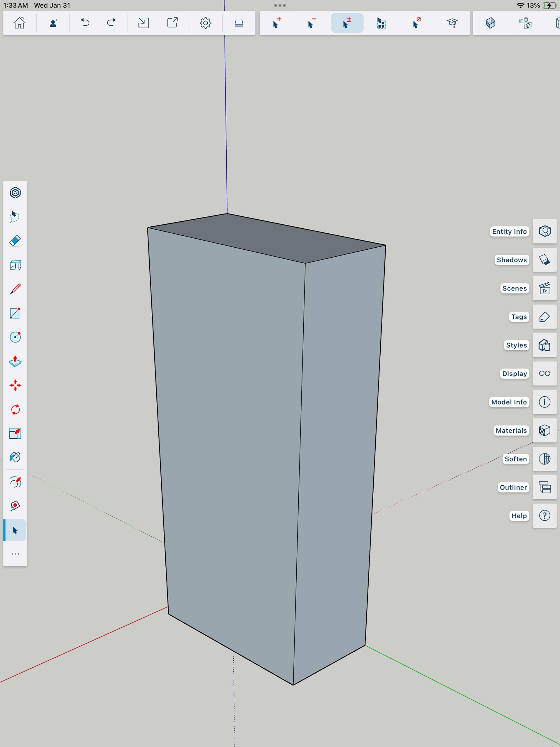Toggle add/subtract selection mode
The image size is (560, 747).
click(347, 23)
